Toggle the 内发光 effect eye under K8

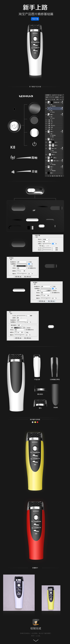point(51,112)
